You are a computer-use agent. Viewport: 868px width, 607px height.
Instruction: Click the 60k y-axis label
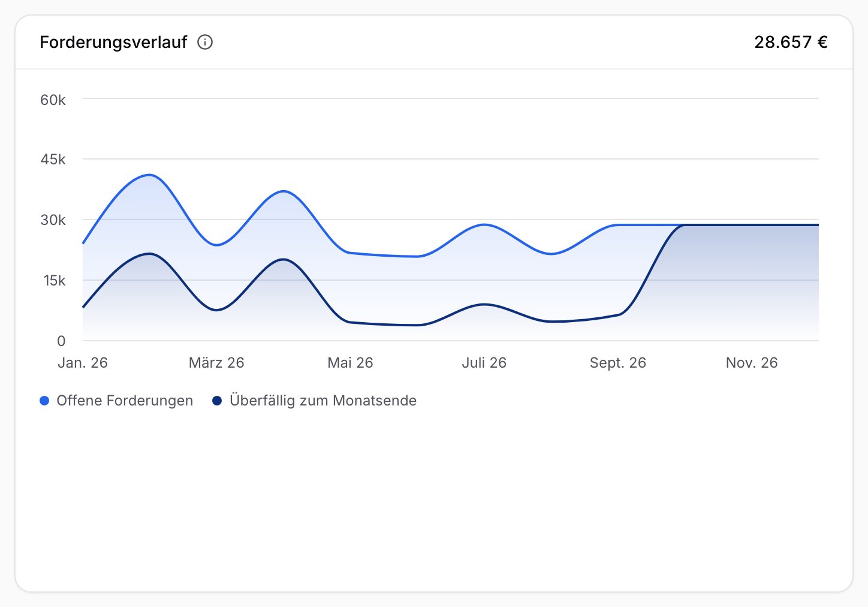(53, 100)
